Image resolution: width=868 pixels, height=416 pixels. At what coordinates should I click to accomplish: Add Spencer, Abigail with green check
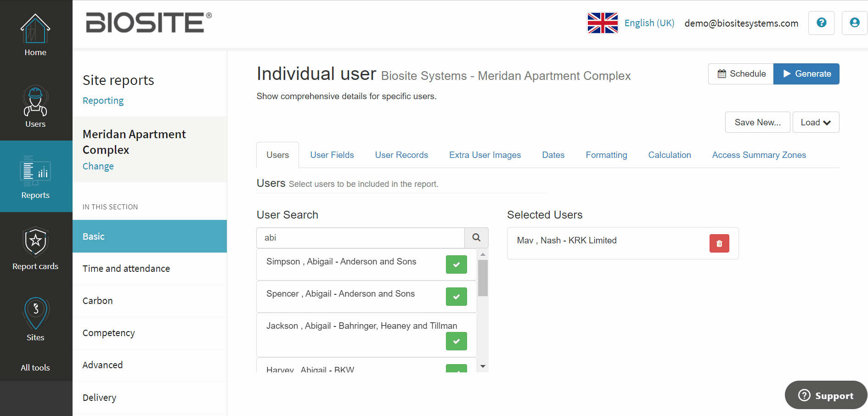[456, 297]
